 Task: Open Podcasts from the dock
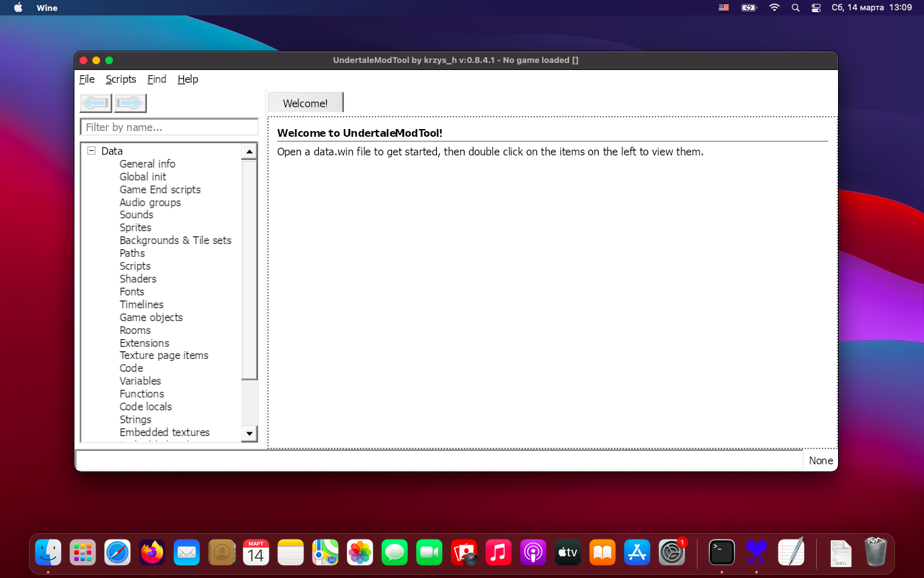[x=533, y=552]
